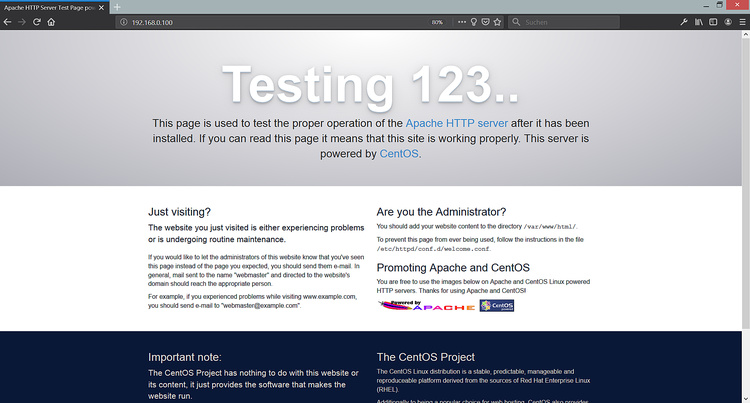This screenshot has width=750, height=403.
Task: Close the Apache HTTP Server Test Page tab
Action: pyautogui.click(x=103, y=7)
